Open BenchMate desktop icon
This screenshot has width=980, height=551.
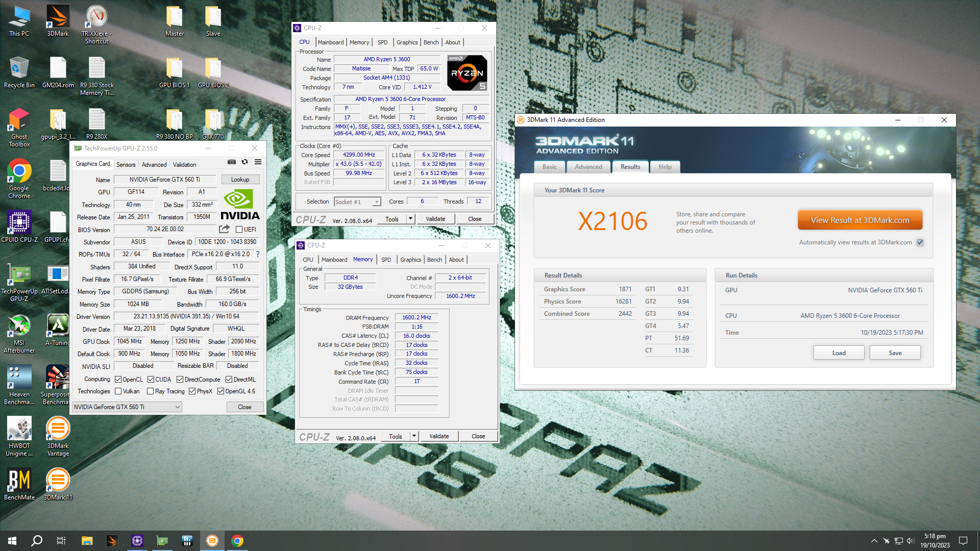pyautogui.click(x=19, y=485)
